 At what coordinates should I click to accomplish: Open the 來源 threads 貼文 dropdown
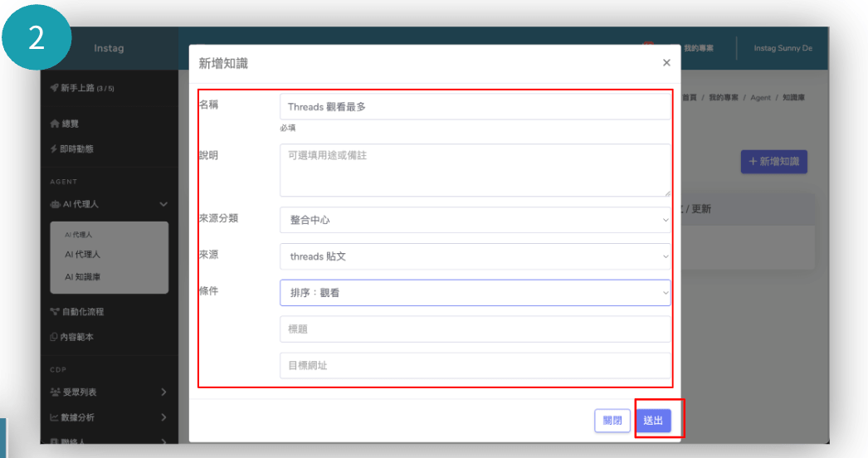coord(475,256)
